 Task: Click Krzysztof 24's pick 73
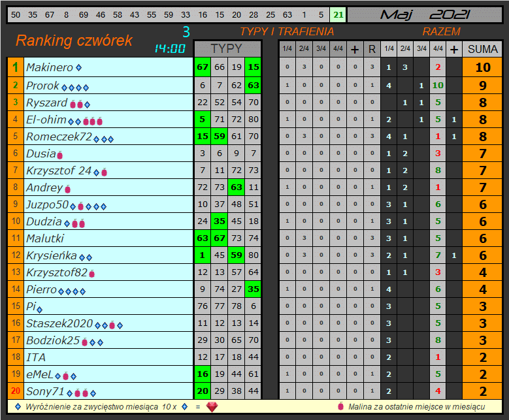tap(254, 170)
